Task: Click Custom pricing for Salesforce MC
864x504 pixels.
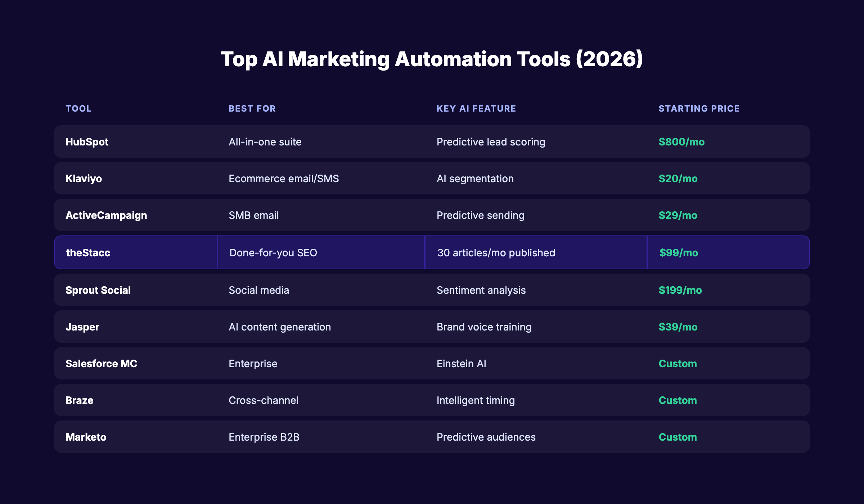Action: 678,363
